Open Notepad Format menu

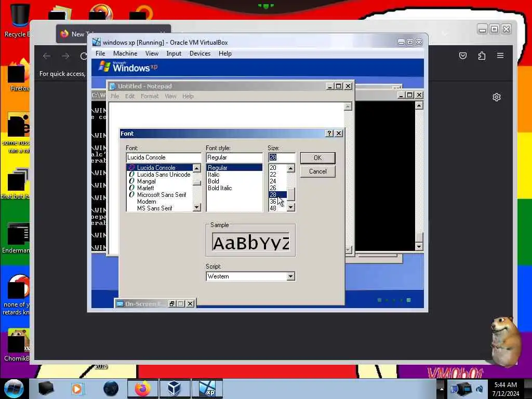150,96
